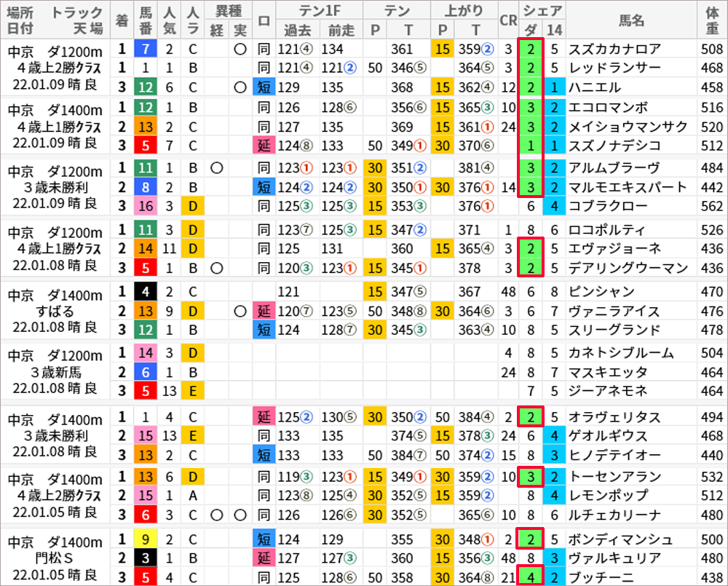Choose the horse name ヴァニラアイス
Image resolution: width=728 pixels, height=586 pixels.
tap(614, 311)
